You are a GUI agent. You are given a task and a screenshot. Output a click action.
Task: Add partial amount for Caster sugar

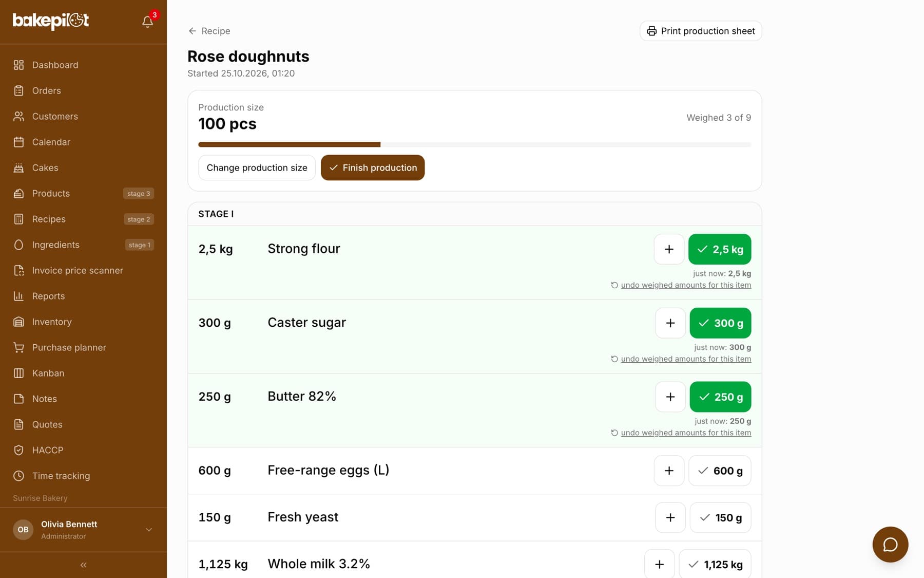coord(670,323)
